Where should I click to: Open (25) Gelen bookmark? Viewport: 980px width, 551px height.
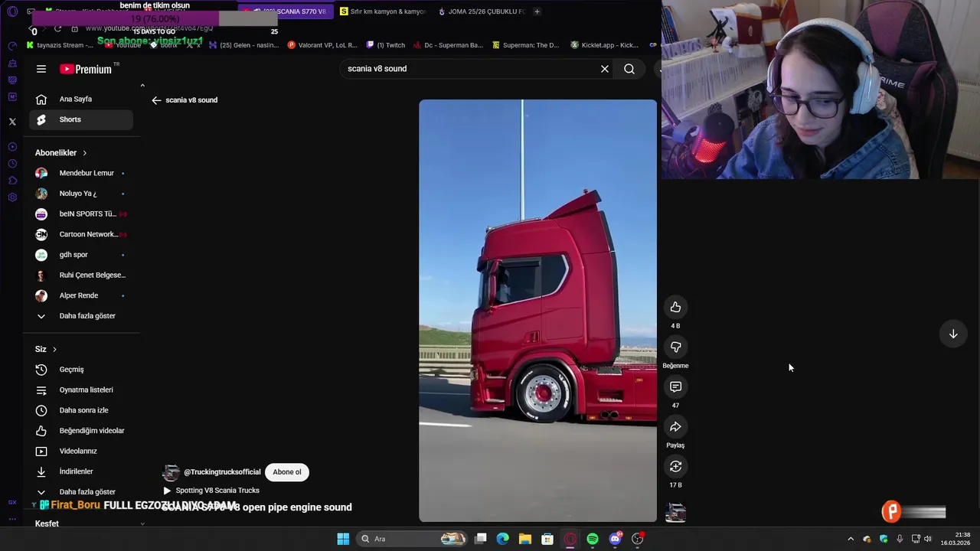[x=244, y=45]
